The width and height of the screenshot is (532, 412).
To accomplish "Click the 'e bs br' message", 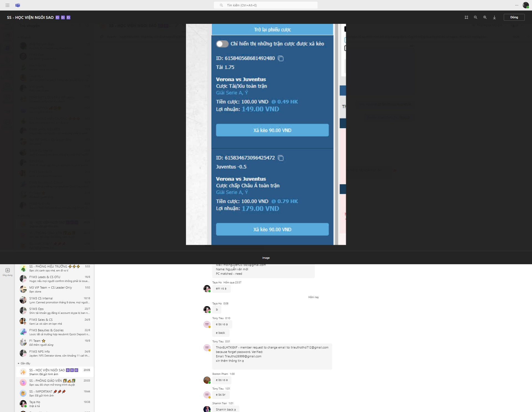I will pyautogui.click(x=221, y=395).
